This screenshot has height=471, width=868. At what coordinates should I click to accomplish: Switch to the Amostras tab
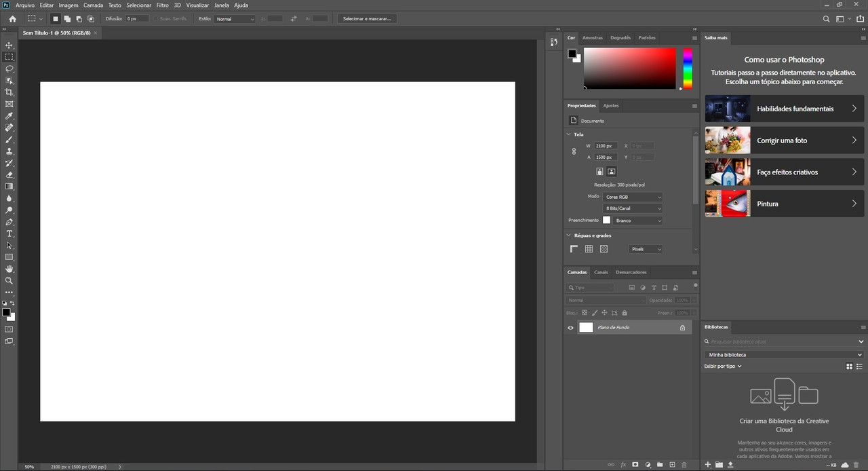(x=593, y=38)
